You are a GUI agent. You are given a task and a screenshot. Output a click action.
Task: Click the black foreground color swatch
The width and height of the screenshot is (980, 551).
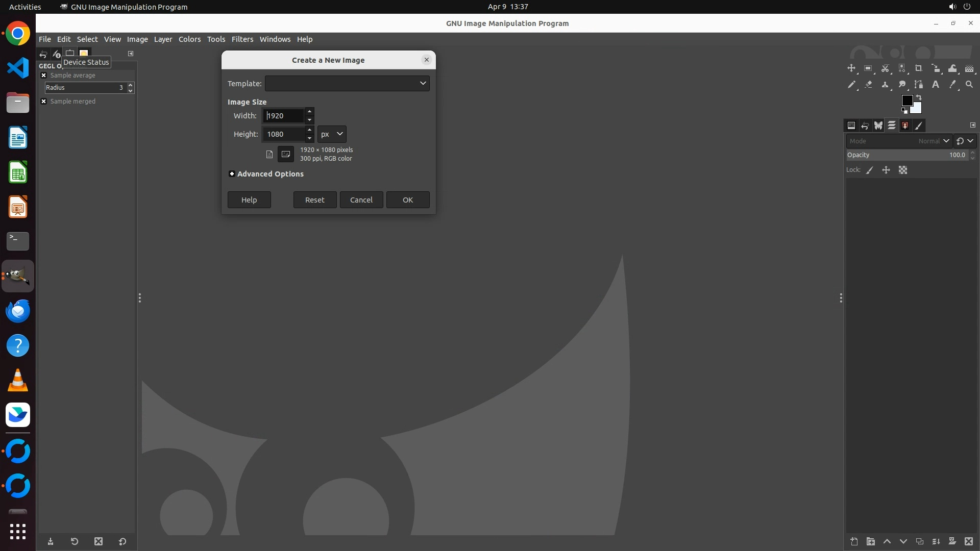click(906, 100)
